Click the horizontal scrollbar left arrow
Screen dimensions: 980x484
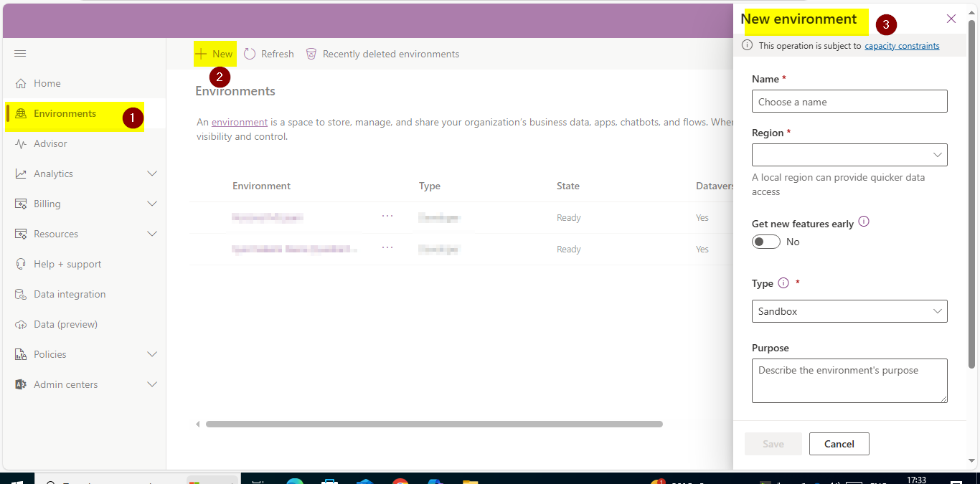(198, 424)
